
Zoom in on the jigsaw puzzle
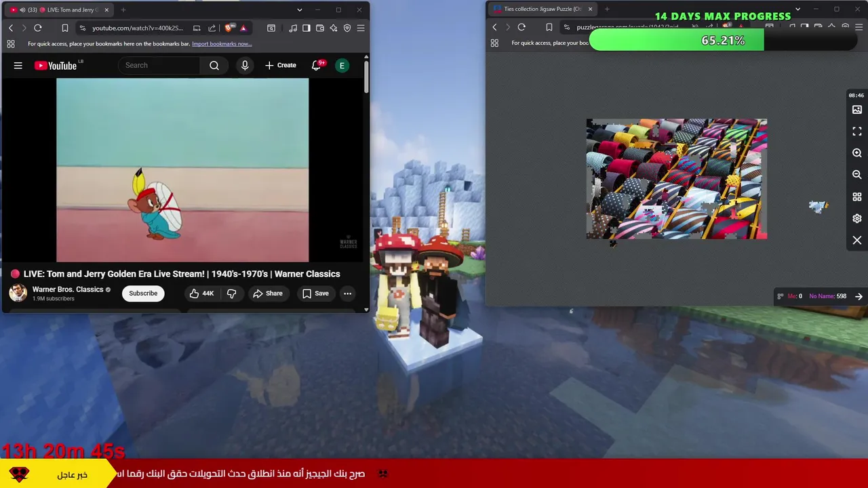tap(857, 153)
